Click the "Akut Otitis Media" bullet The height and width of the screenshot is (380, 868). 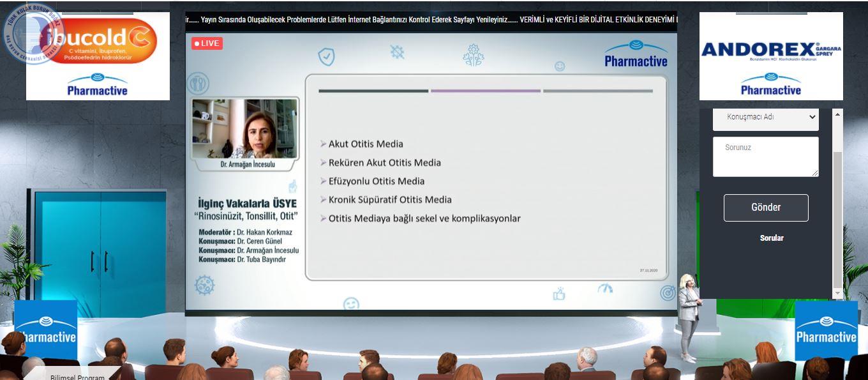pos(366,144)
